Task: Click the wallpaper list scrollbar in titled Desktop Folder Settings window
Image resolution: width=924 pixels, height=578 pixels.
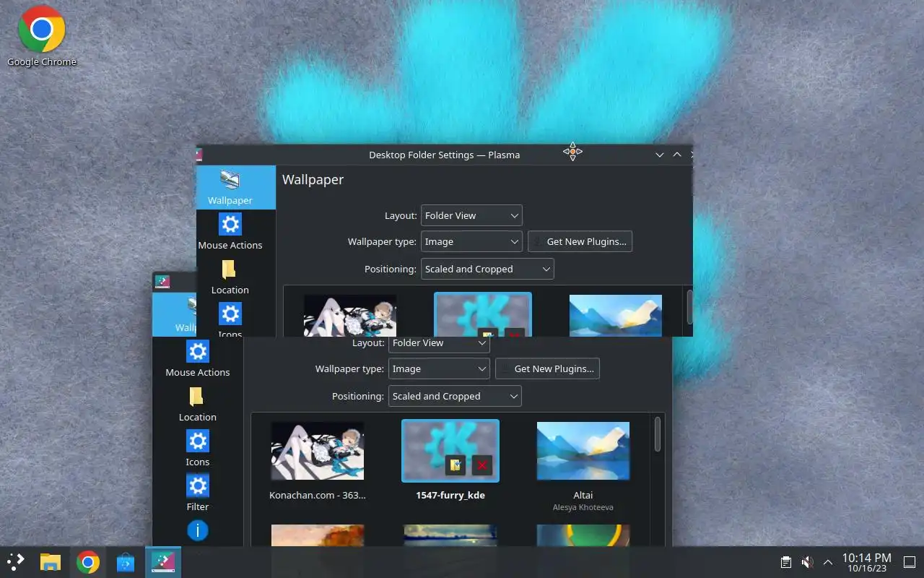Action: click(689, 307)
